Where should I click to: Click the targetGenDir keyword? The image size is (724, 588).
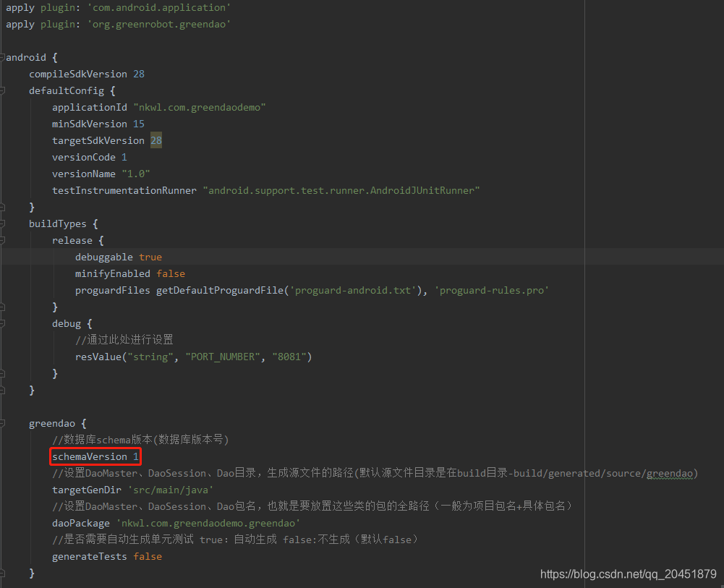coord(87,490)
